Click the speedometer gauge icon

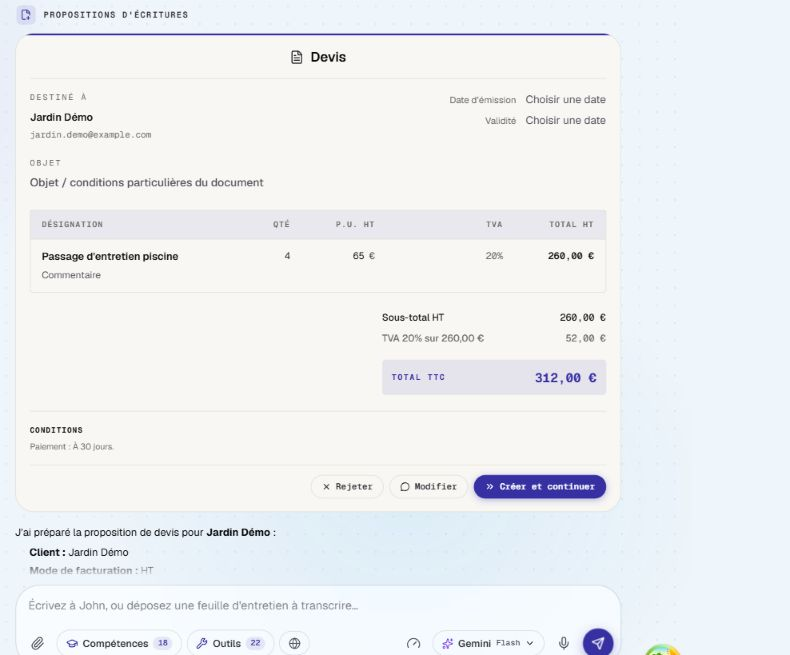414,643
